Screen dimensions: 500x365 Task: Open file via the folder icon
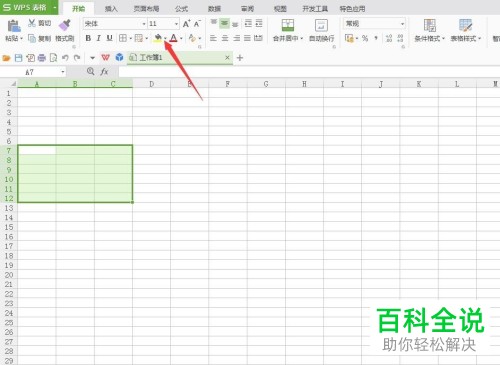(x=6, y=58)
